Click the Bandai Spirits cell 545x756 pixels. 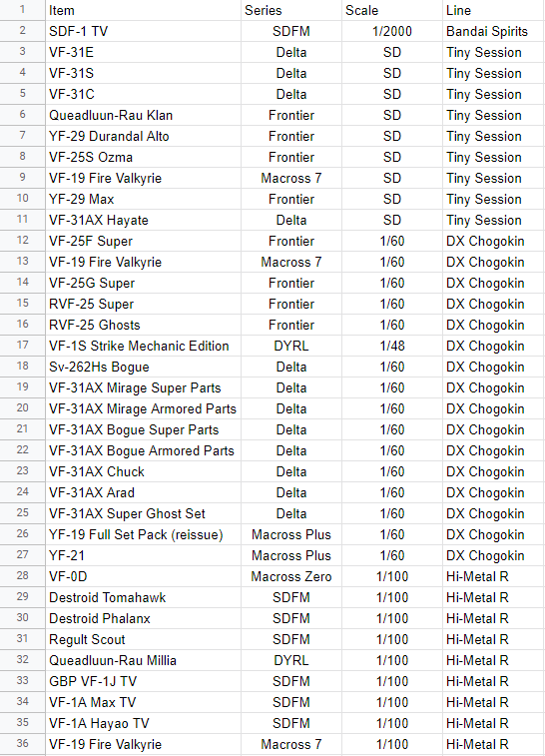pos(493,31)
